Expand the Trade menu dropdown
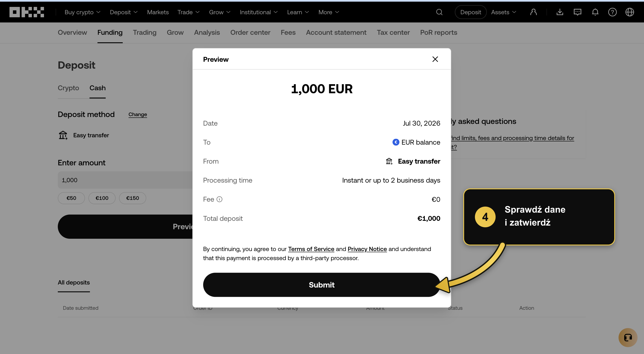The width and height of the screenshot is (644, 354). tap(188, 12)
